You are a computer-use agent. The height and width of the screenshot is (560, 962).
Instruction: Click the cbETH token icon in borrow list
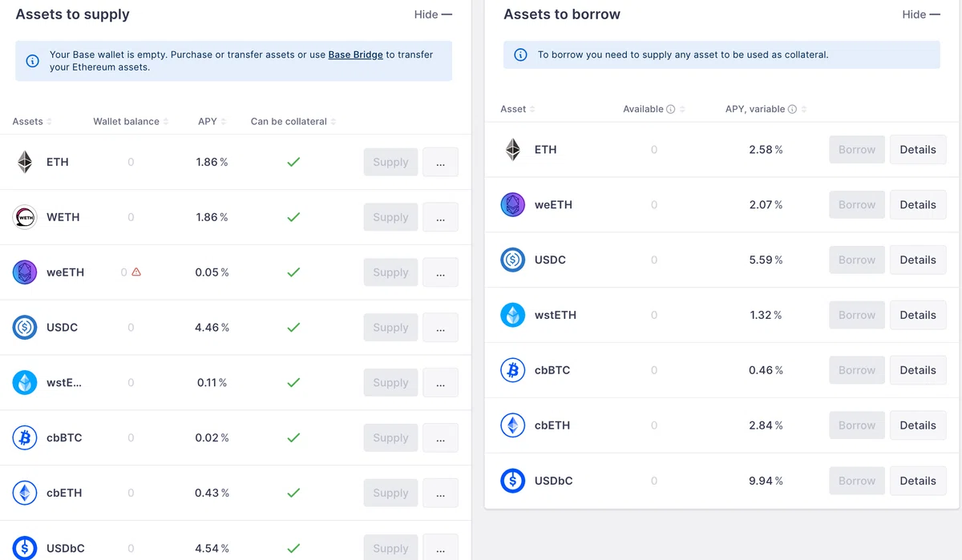point(513,426)
